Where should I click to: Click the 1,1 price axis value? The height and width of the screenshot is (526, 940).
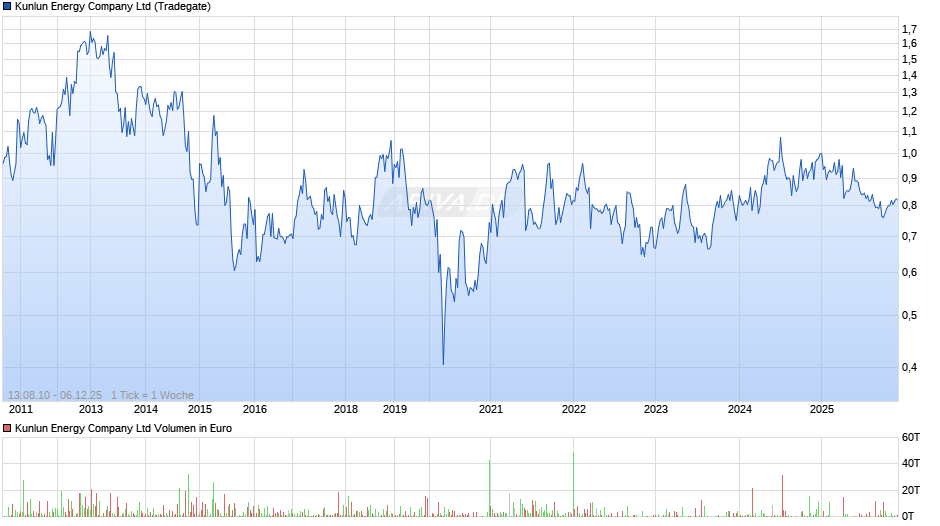point(909,131)
